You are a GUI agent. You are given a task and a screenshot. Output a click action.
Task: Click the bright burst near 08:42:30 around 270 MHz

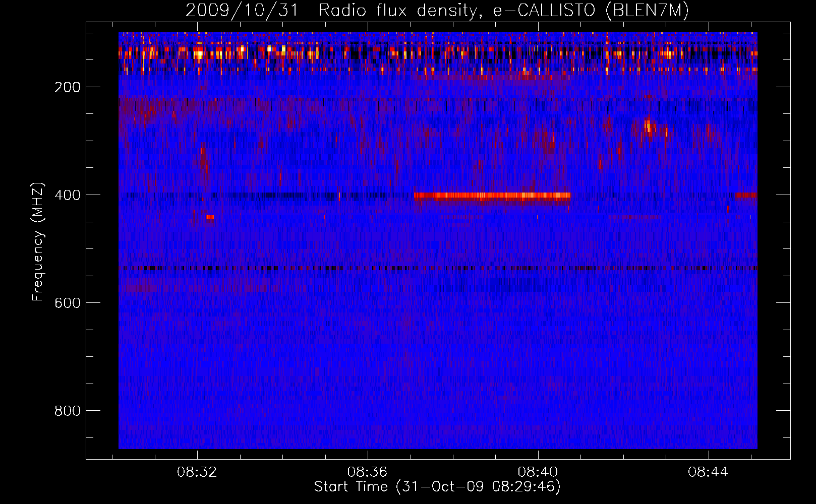tap(649, 127)
